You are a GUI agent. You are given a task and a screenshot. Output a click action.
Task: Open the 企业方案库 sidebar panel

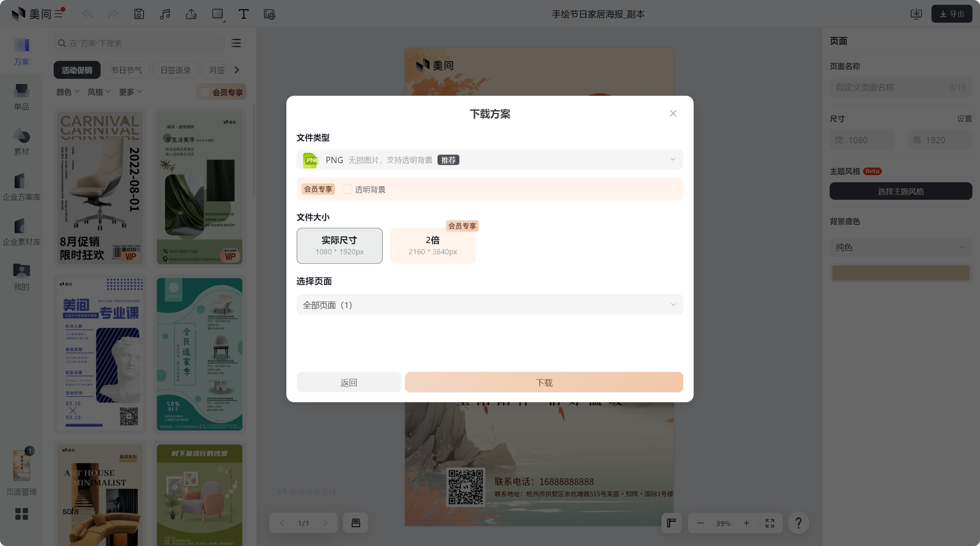[21, 187]
